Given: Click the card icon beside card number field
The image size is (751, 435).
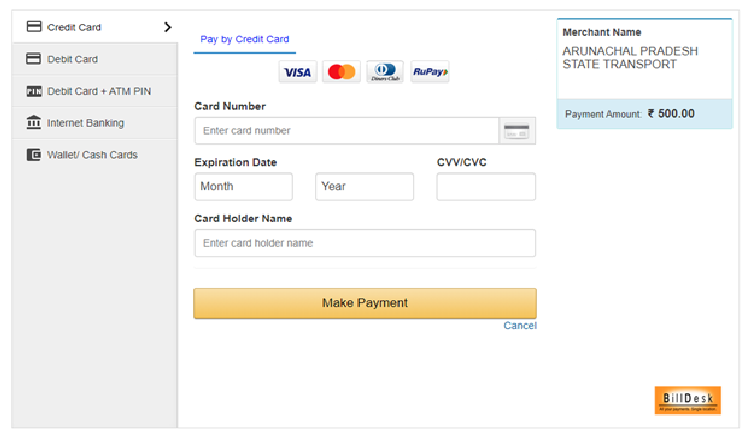Looking at the screenshot, I should (517, 131).
